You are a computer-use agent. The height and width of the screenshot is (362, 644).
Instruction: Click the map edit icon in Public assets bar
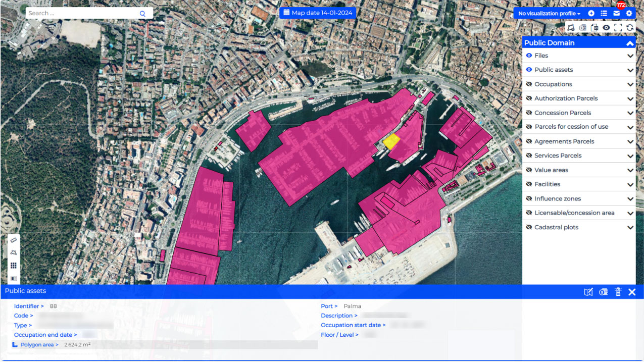click(588, 292)
